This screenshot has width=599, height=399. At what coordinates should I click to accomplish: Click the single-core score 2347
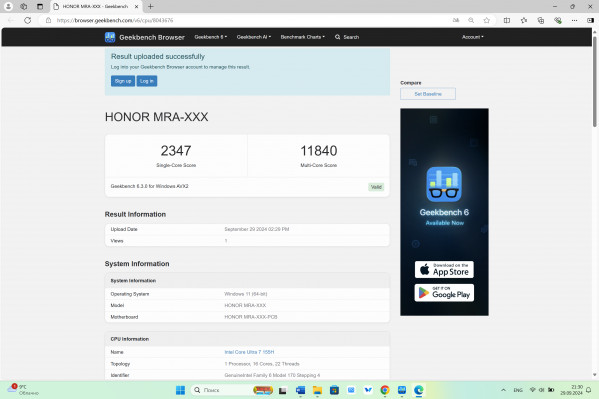176,151
